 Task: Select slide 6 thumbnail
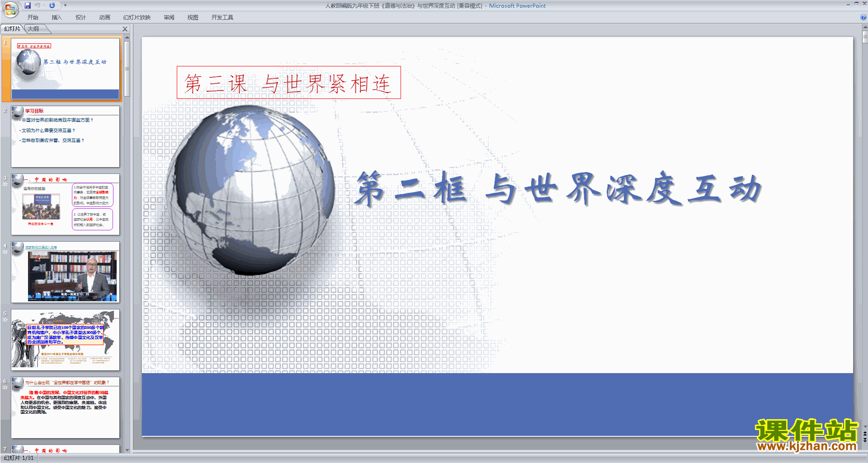point(66,408)
